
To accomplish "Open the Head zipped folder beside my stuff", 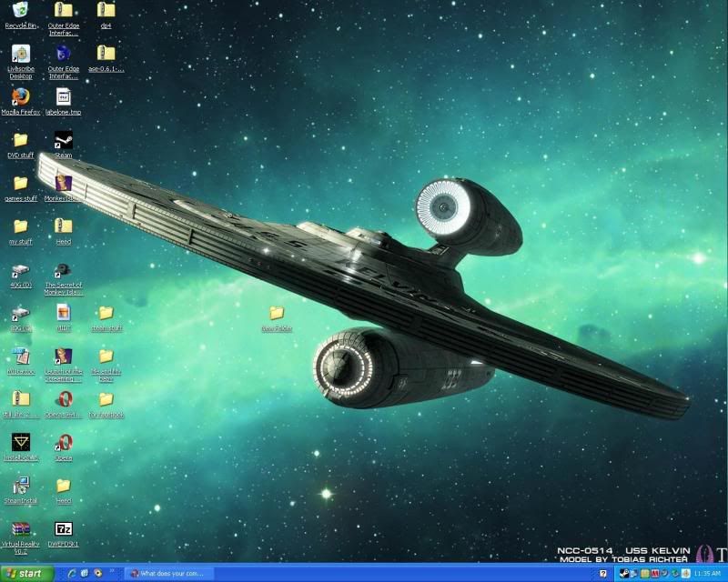I will tap(63, 231).
